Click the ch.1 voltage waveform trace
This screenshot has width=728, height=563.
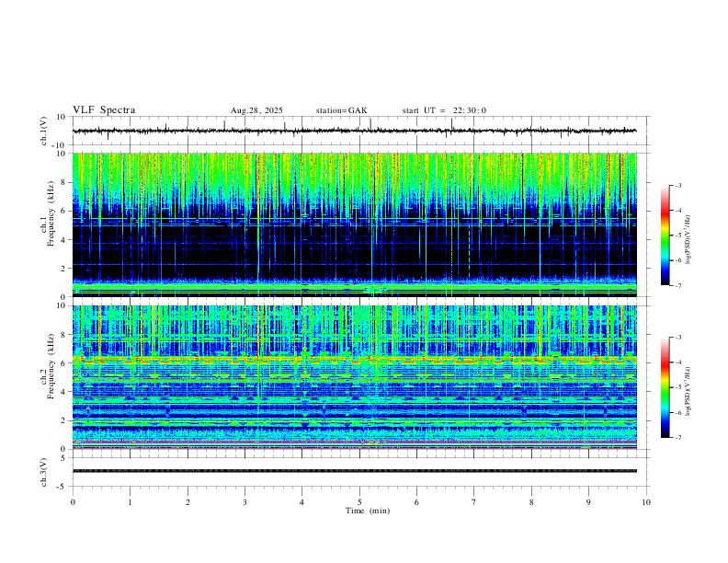coord(354,131)
